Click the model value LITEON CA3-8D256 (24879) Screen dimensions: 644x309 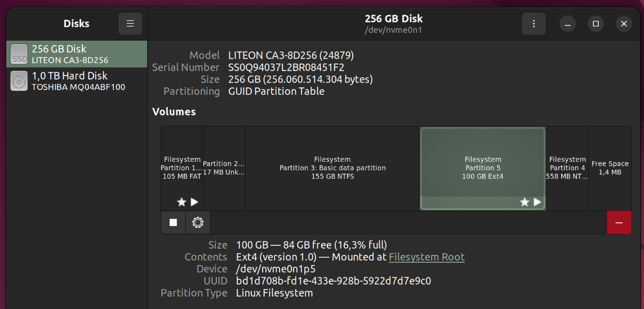(291, 55)
